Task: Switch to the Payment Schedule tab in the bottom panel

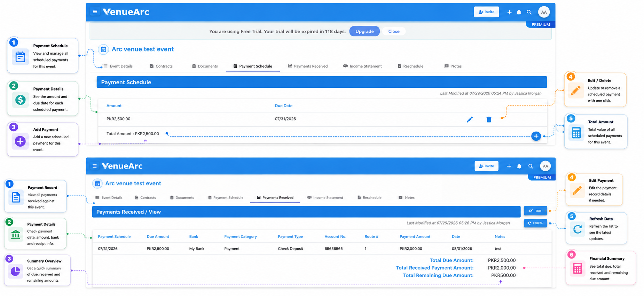Action: click(226, 197)
